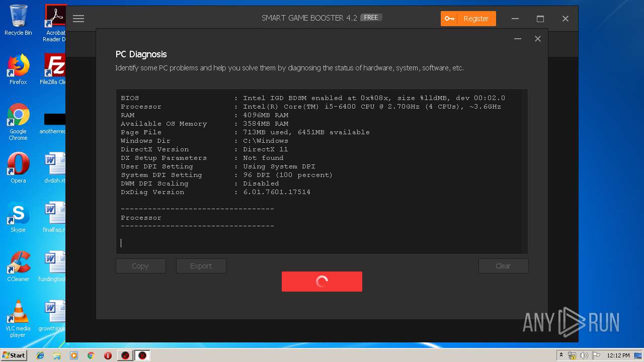Select the '96 DPI (100 percent)' value
This screenshot has height=362, width=644.
[288, 175]
